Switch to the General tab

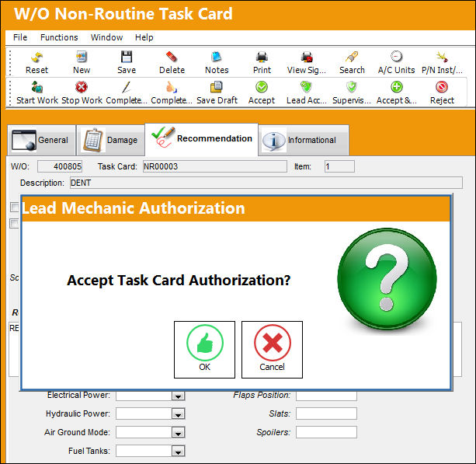point(41,140)
